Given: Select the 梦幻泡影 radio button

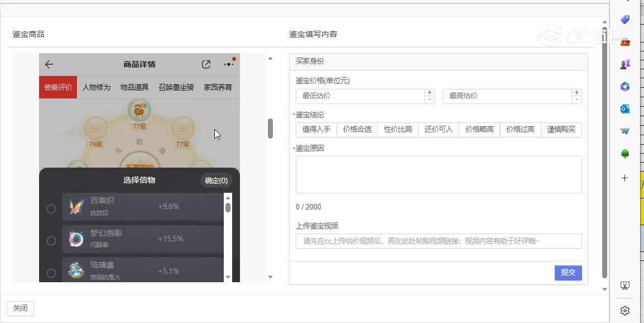Looking at the screenshot, I should pyautogui.click(x=51, y=241).
